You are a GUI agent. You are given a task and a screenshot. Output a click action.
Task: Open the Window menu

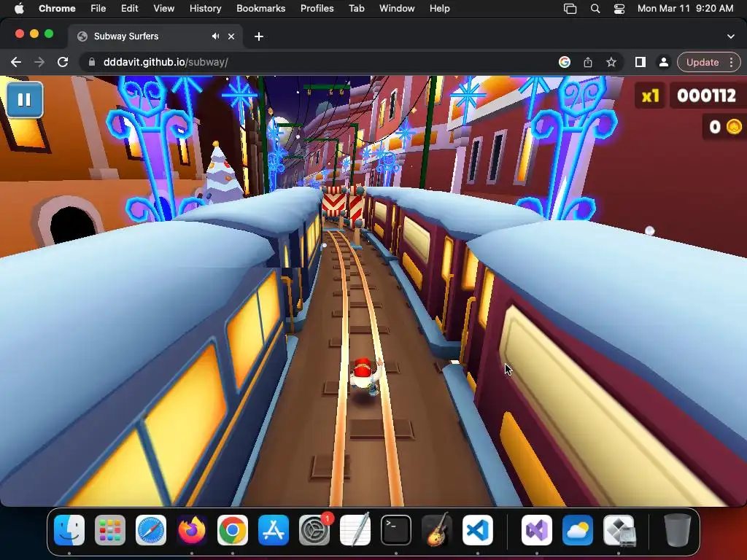point(397,8)
